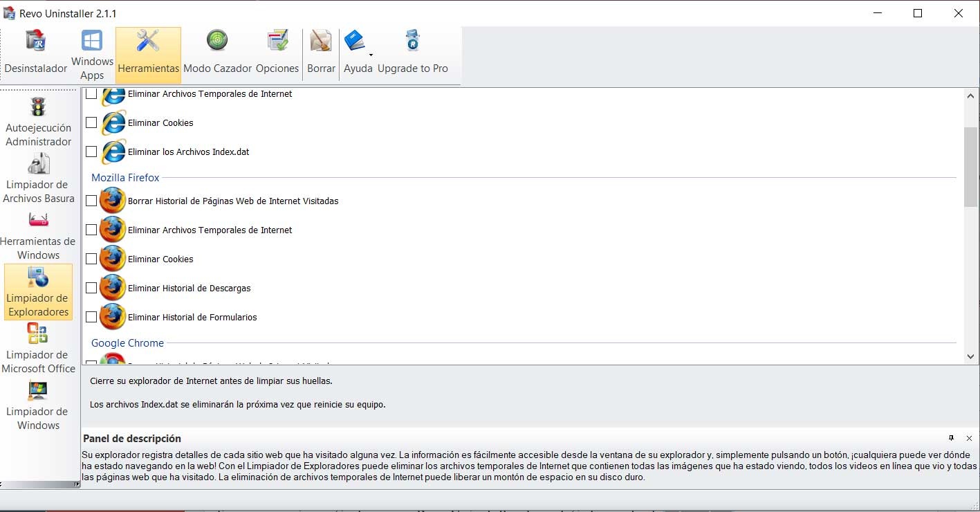980x512 pixels.
Task: Check Firefox Borrar Historial de Páginas Web box
Action: pos(91,201)
